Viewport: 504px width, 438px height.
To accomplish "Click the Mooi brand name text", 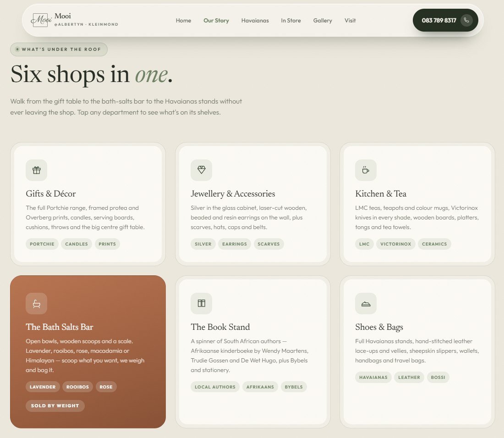I will click(x=63, y=16).
